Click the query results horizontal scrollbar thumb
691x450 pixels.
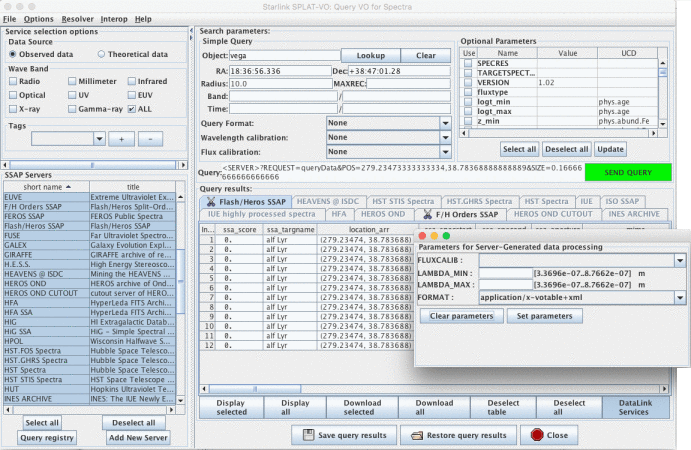click(255, 389)
